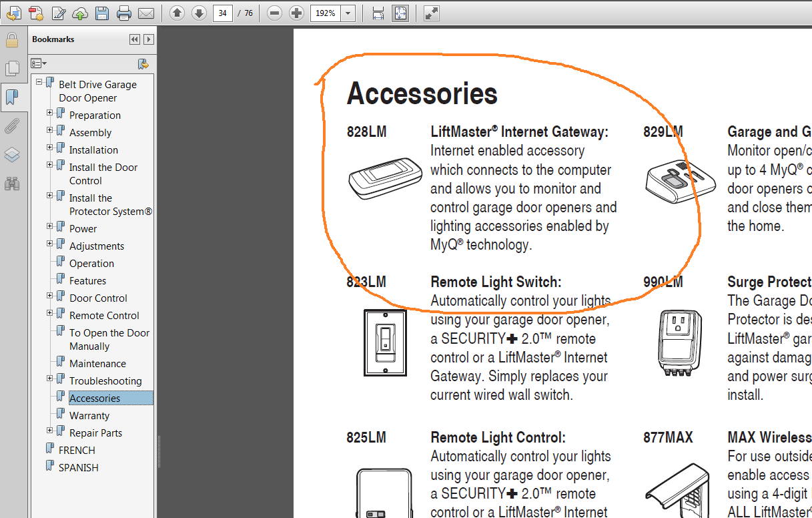Screen dimensions: 812x518
Task: Open the layers panel
Action: click(12, 155)
